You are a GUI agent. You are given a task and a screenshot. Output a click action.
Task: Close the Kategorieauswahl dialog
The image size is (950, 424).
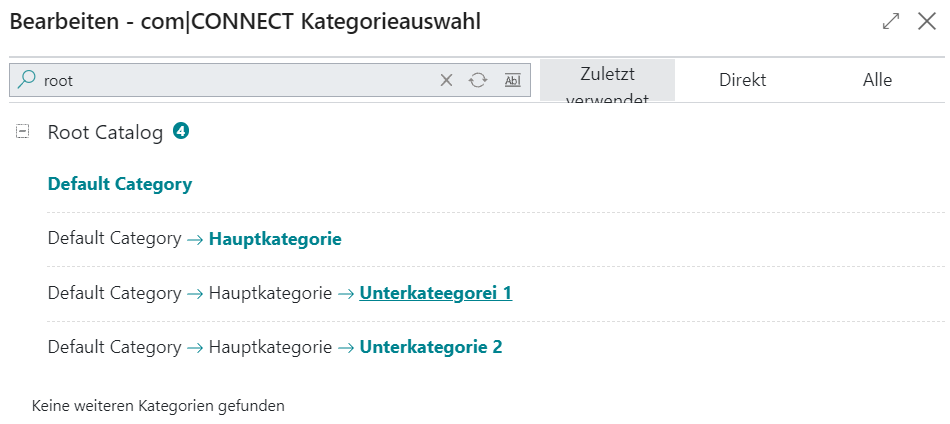927,21
